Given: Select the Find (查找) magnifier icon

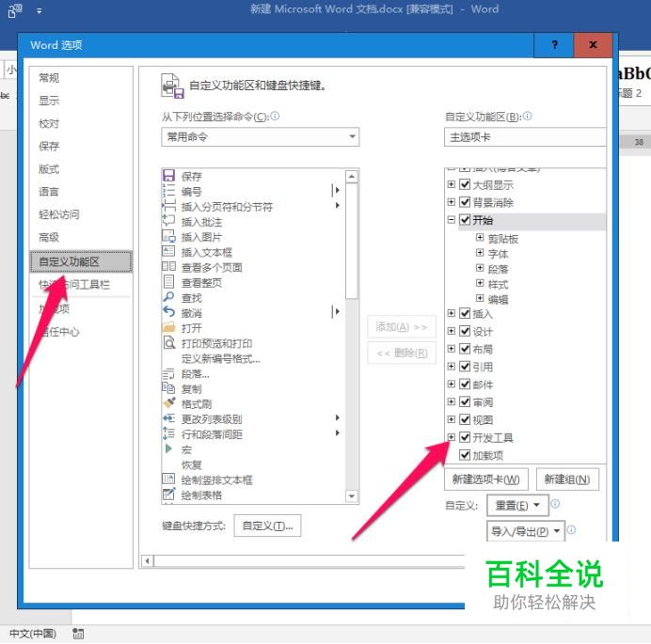Looking at the screenshot, I should coord(168,297).
